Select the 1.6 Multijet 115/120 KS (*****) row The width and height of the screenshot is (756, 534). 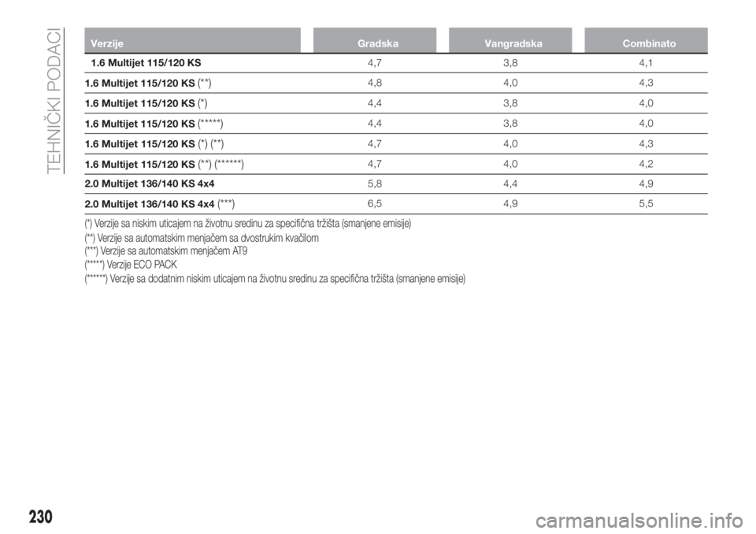tap(396, 124)
